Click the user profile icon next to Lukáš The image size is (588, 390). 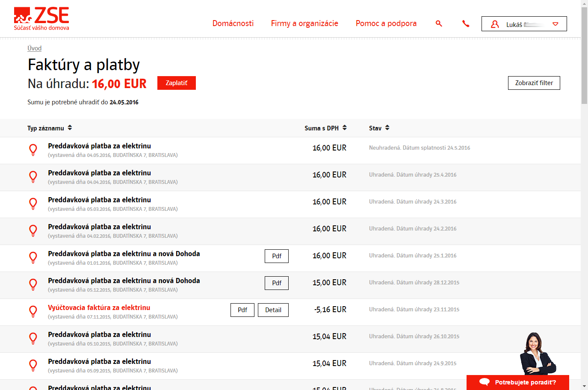[x=495, y=24]
